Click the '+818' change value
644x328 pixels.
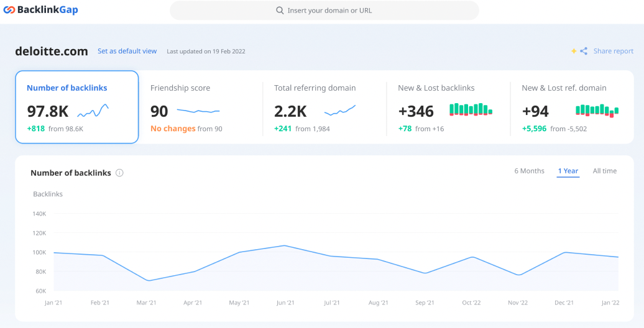pos(35,129)
